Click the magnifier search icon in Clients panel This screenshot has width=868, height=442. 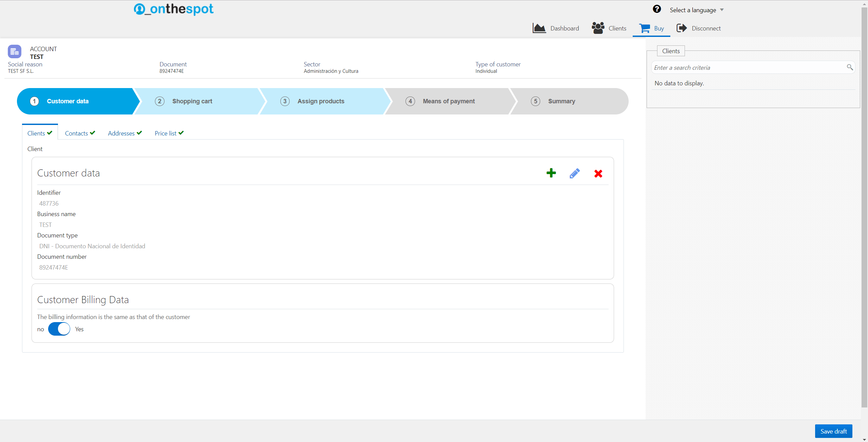point(850,67)
